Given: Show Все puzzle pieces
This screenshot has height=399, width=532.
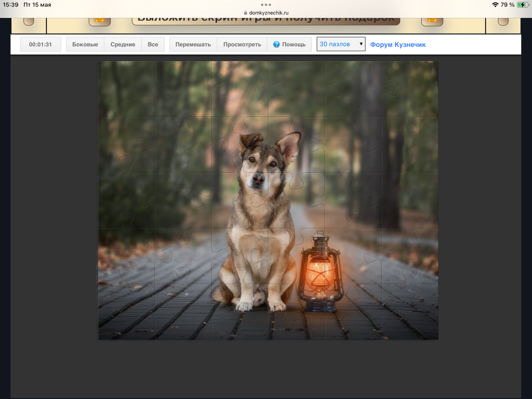Looking at the screenshot, I should [153, 44].
